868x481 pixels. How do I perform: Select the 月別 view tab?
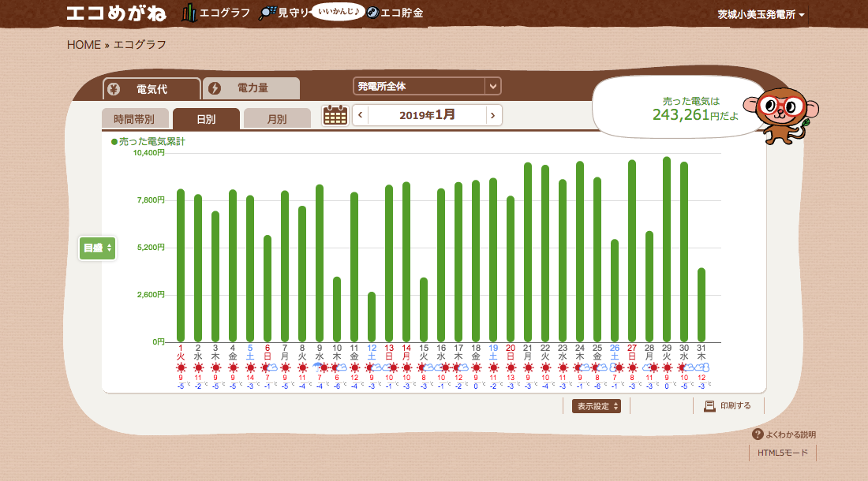[277, 118]
